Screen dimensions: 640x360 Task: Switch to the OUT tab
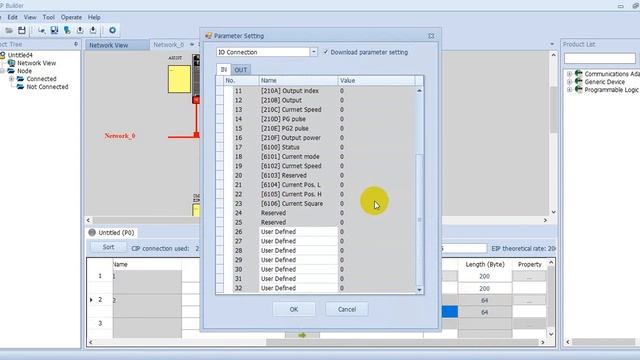(x=240, y=70)
